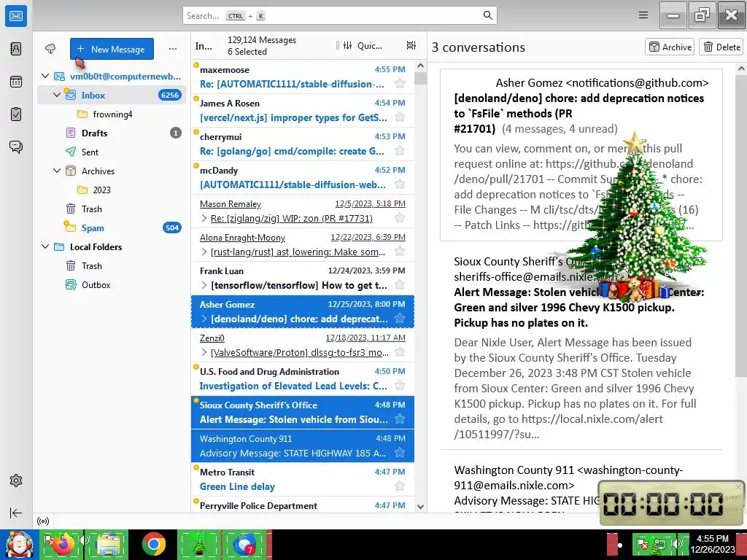Launch Chrome from the taskbar

pos(153,545)
